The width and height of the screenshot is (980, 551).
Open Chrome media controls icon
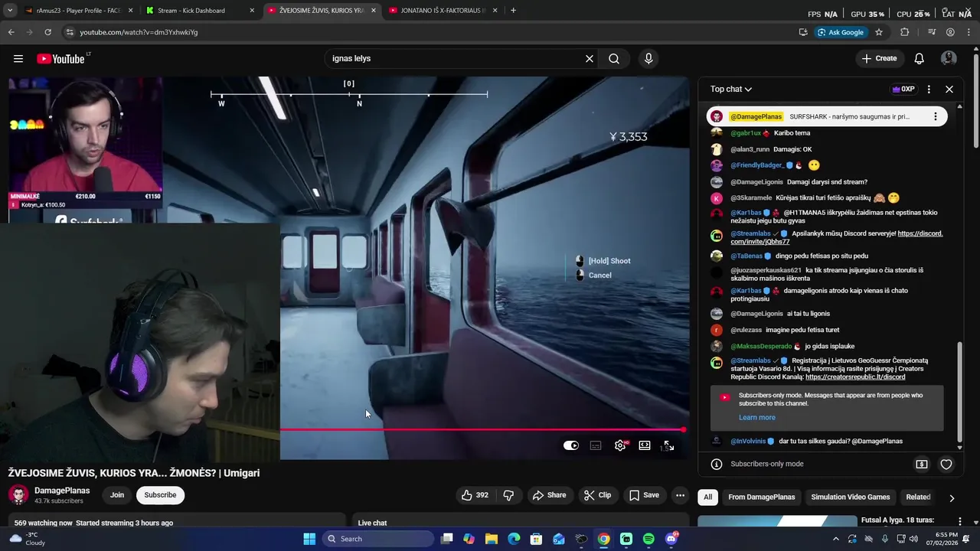tap(932, 32)
